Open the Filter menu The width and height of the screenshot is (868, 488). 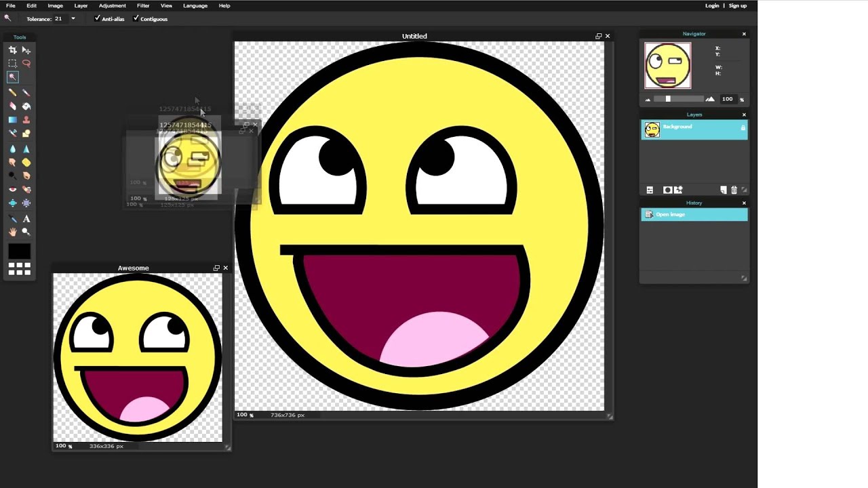(143, 5)
